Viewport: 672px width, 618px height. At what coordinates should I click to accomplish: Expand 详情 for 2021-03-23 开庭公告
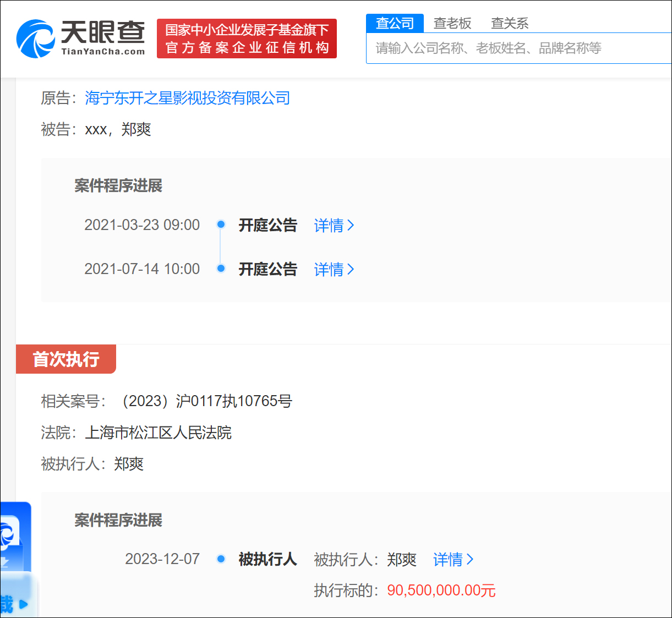[334, 225]
